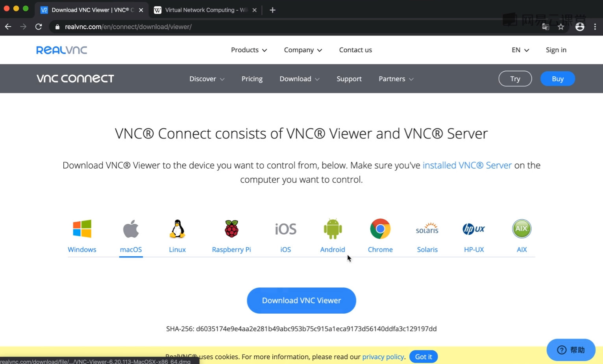This screenshot has width=603, height=364.
Task: Expand the Company dropdown menu
Action: 303,50
